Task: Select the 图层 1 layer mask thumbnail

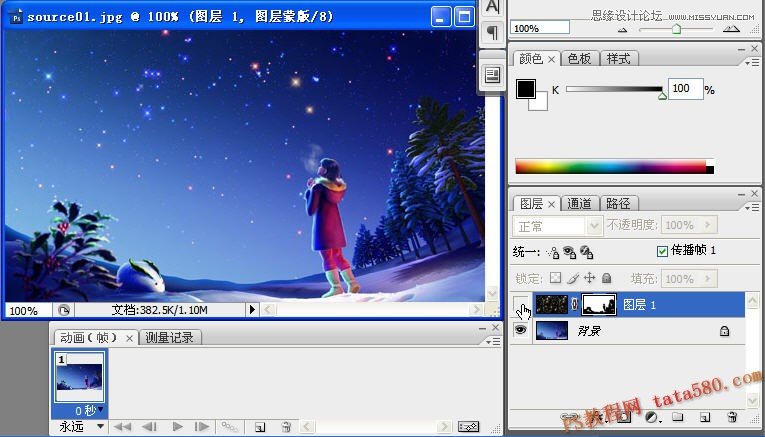Action: (599, 304)
